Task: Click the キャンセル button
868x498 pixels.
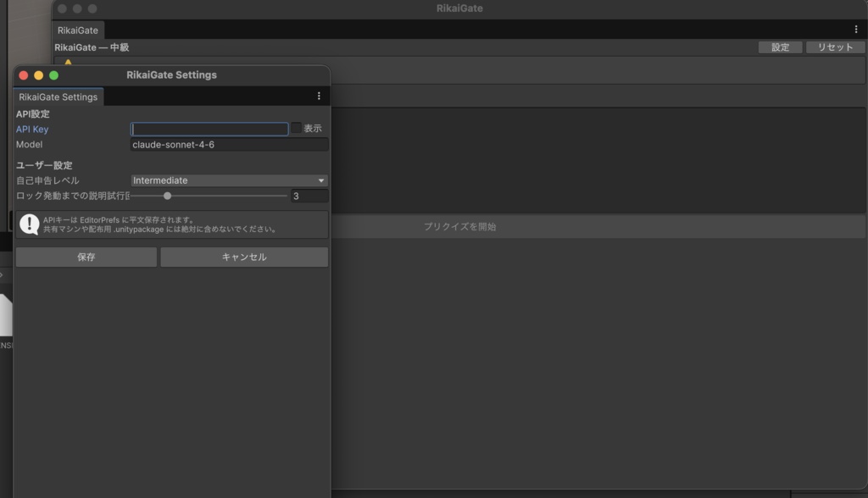Action: click(x=244, y=257)
